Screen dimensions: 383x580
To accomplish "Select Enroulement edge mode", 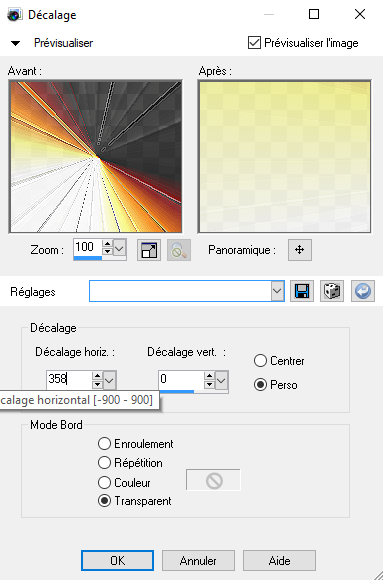I will tap(104, 444).
